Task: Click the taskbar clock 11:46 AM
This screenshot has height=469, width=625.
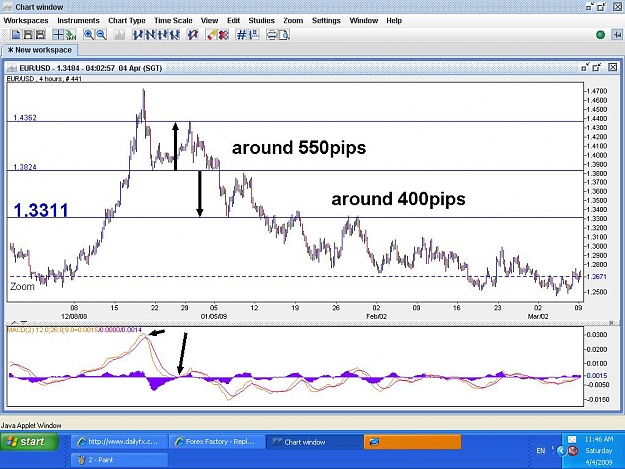Action: click(x=599, y=439)
